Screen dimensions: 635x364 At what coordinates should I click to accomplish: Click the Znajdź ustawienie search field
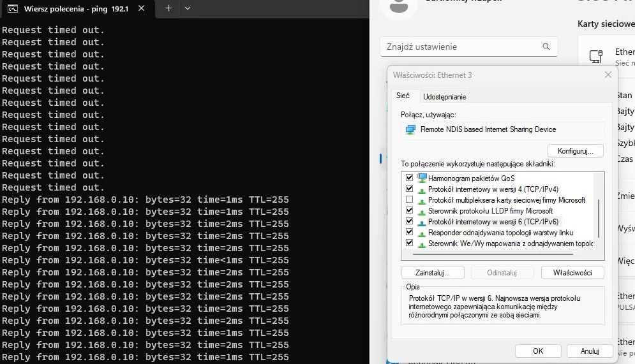[468, 47]
